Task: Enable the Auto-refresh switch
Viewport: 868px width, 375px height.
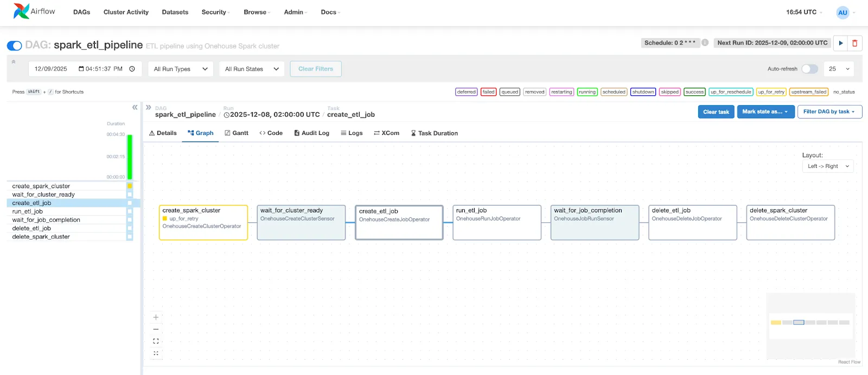Action: pyautogui.click(x=809, y=69)
